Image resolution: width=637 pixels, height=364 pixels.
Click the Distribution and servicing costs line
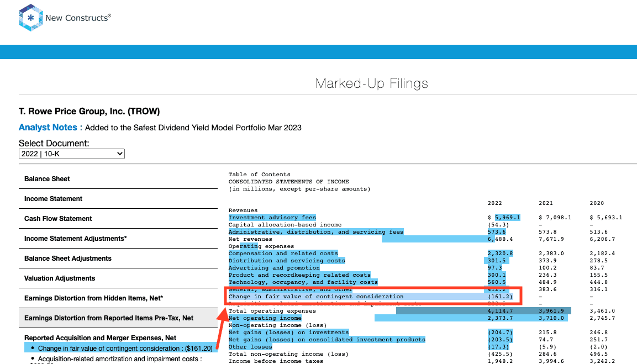coord(287,261)
